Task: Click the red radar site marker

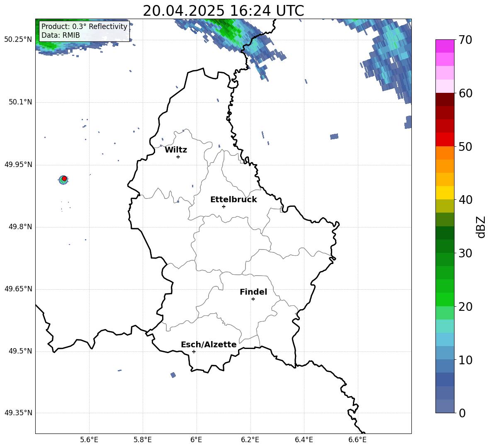Action: pos(64,179)
